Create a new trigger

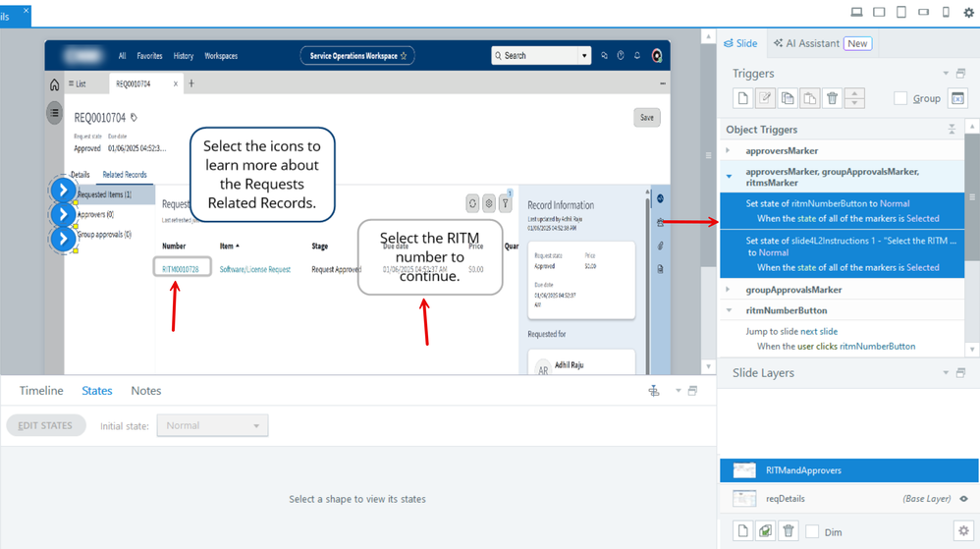pos(742,98)
